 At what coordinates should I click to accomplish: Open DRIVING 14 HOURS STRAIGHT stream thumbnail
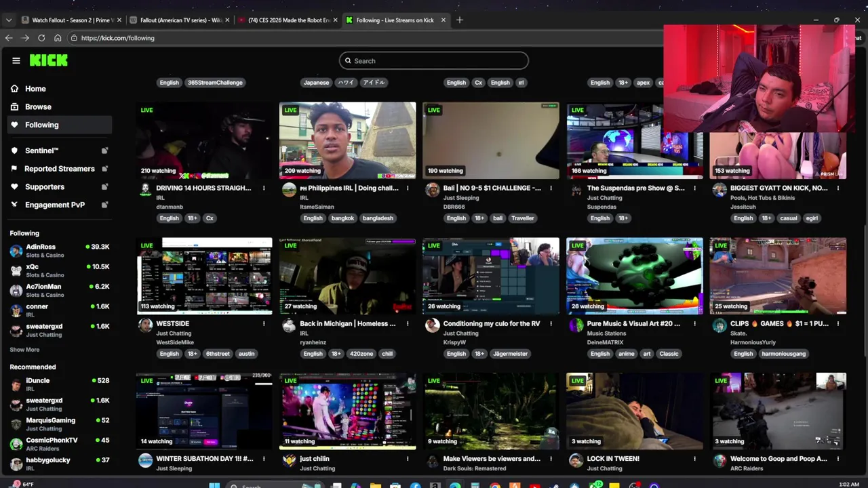coord(204,140)
